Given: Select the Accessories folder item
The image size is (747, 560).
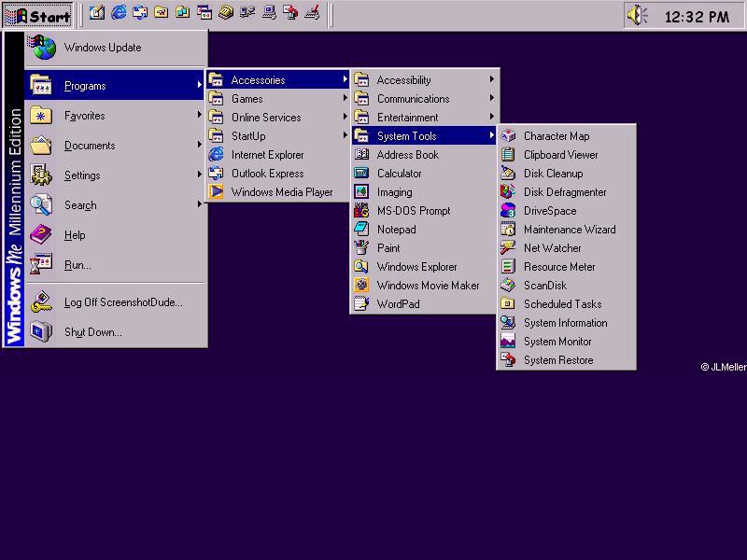Looking at the screenshot, I should pos(278,79).
